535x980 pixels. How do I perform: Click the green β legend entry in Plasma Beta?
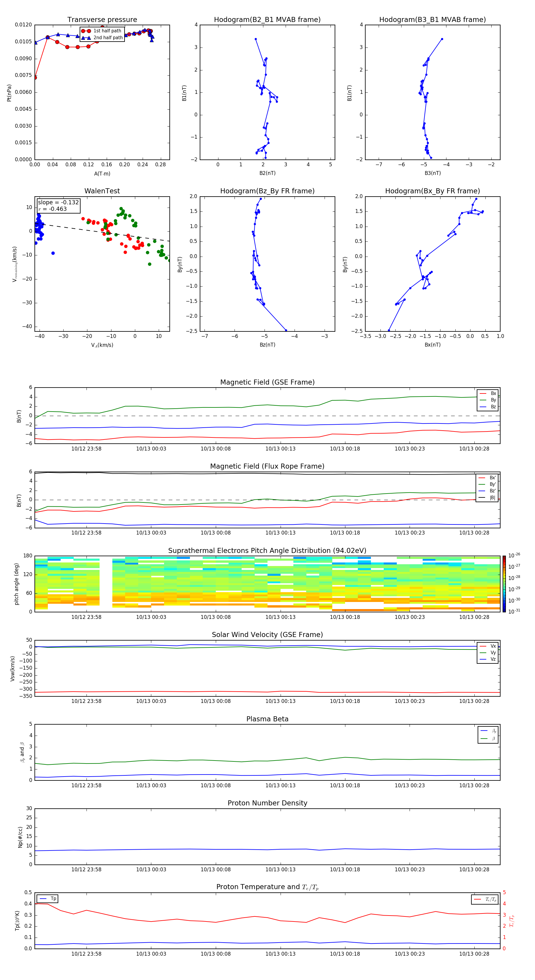pyautogui.click(x=488, y=739)
